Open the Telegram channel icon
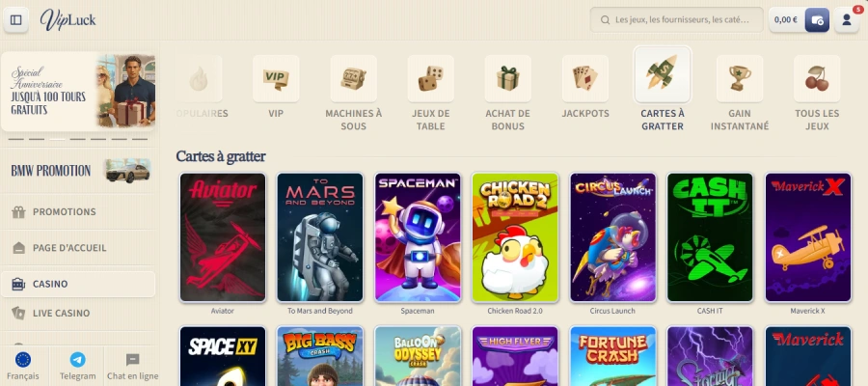The image size is (868, 386). [78, 360]
